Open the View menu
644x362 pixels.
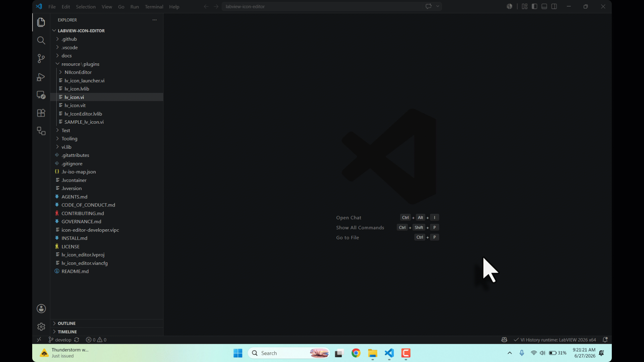click(x=107, y=7)
